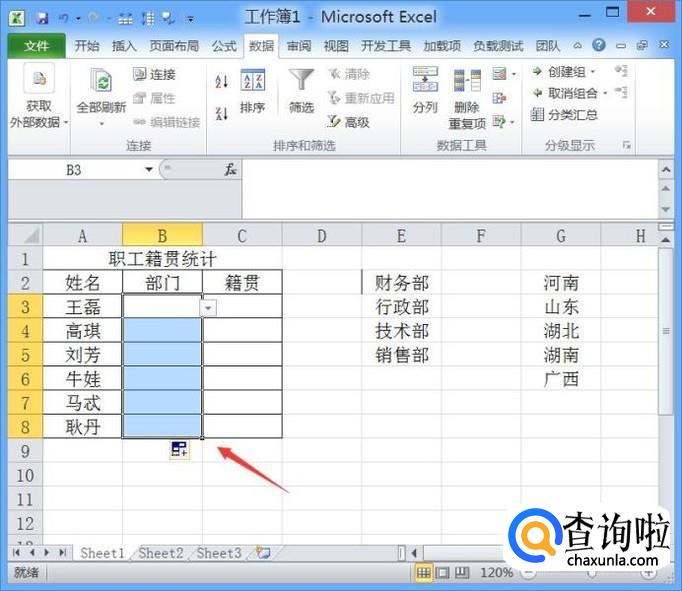The image size is (682, 591).
Task: Expand the Name Box dropdown arrow
Action: [x=149, y=170]
